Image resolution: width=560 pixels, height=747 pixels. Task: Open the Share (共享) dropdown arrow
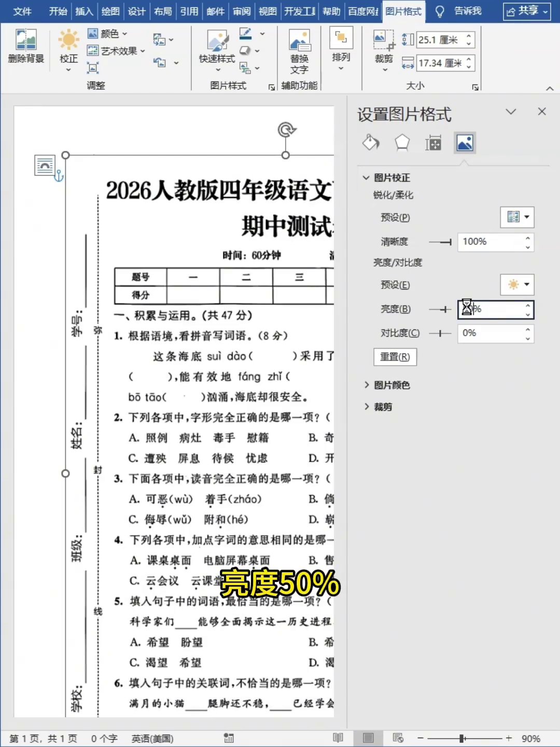[x=545, y=11]
